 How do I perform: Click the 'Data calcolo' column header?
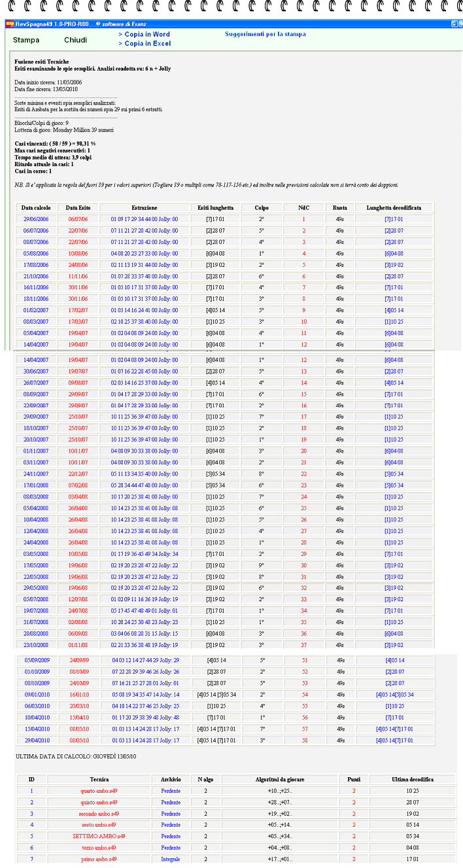click(x=36, y=207)
